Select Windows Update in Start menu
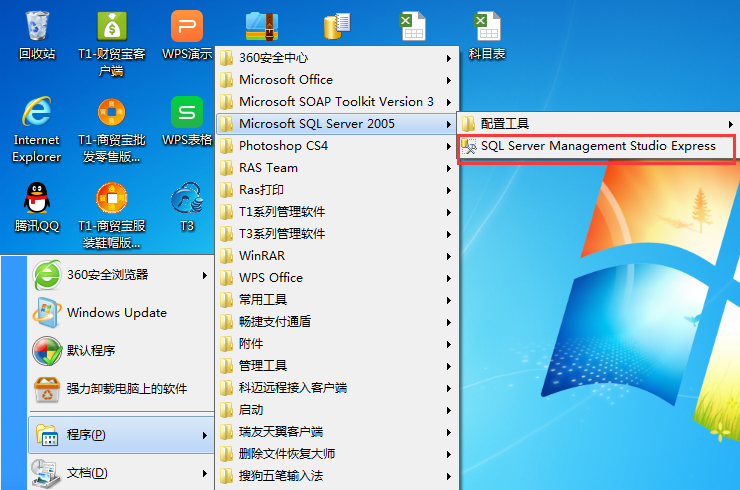 122,313
